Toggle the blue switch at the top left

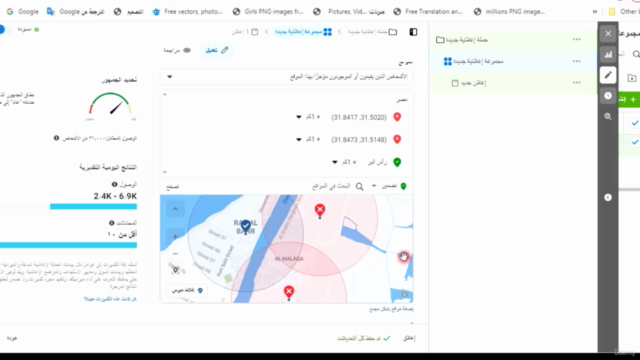[x=3, y=29]
